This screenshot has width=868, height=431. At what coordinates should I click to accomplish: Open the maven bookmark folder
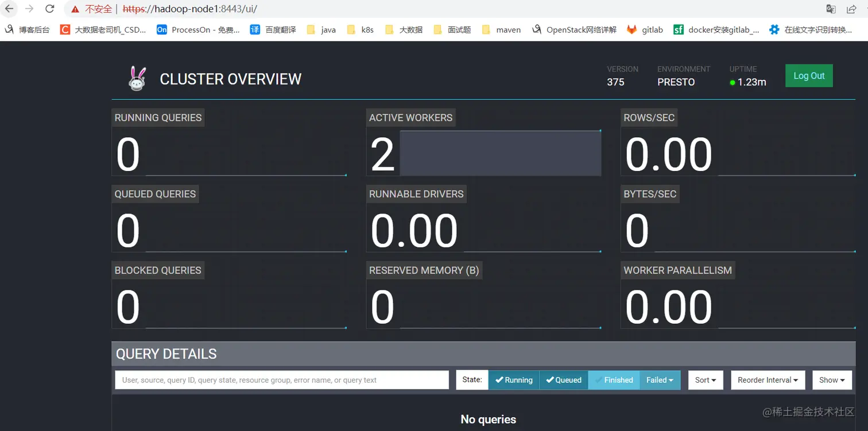tap(502, 29)
